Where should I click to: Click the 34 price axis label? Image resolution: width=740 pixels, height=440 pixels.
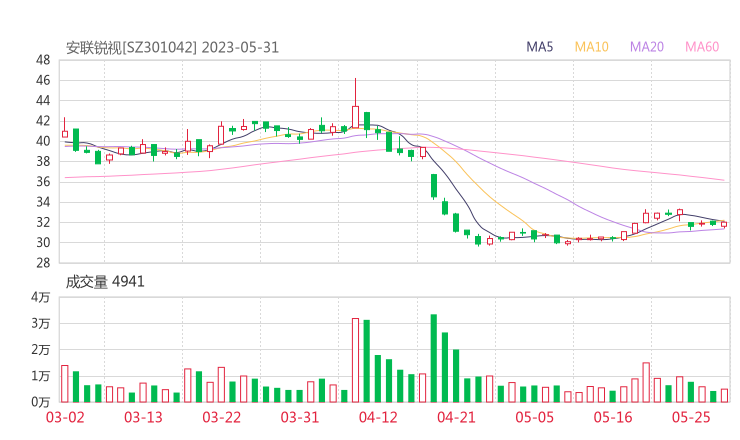coord(43,202)
